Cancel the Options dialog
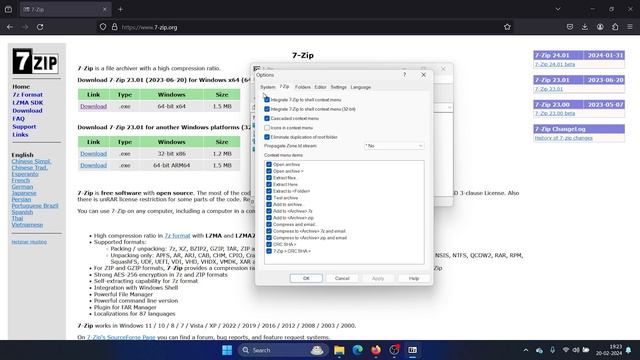 click(342, 278)
